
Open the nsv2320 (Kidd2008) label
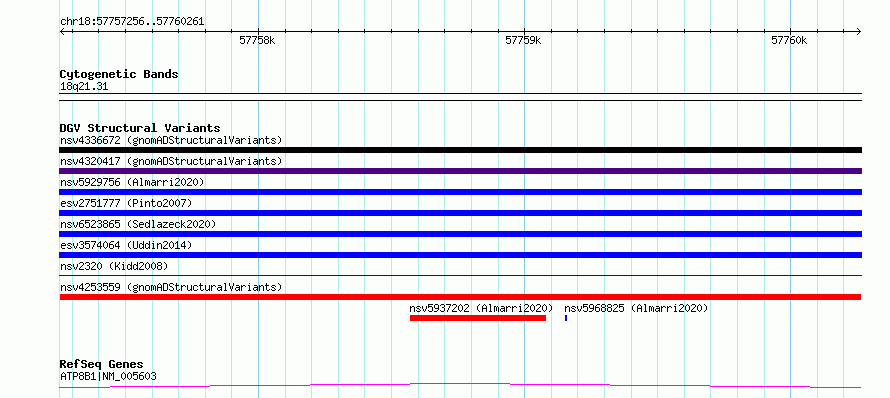coord(114,266)
